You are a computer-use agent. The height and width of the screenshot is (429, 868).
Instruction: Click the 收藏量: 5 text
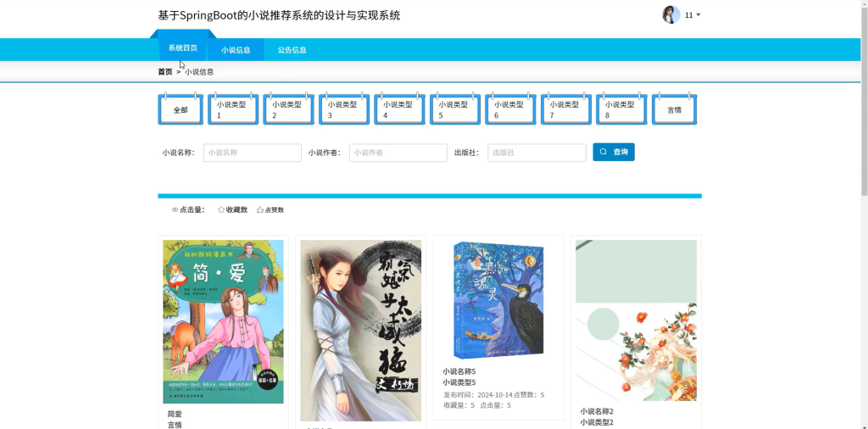459,406
